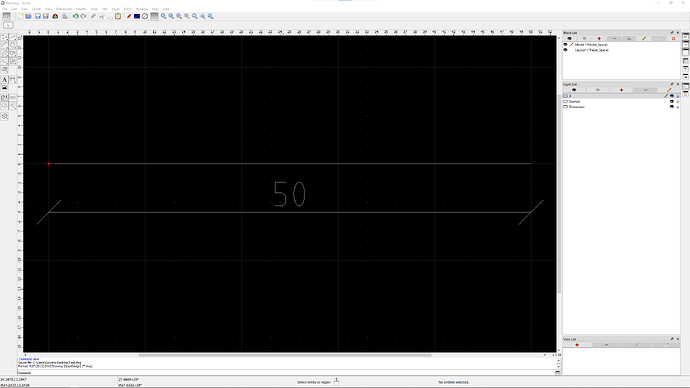The width and height of the screenshot is (690, 388).
Task: Remove block minus button in Block List
Action: 614,39
